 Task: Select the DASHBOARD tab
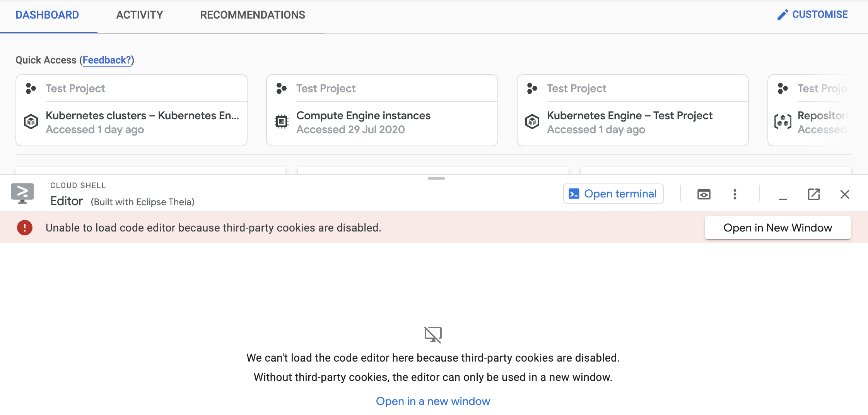click(x=47, y=15)
